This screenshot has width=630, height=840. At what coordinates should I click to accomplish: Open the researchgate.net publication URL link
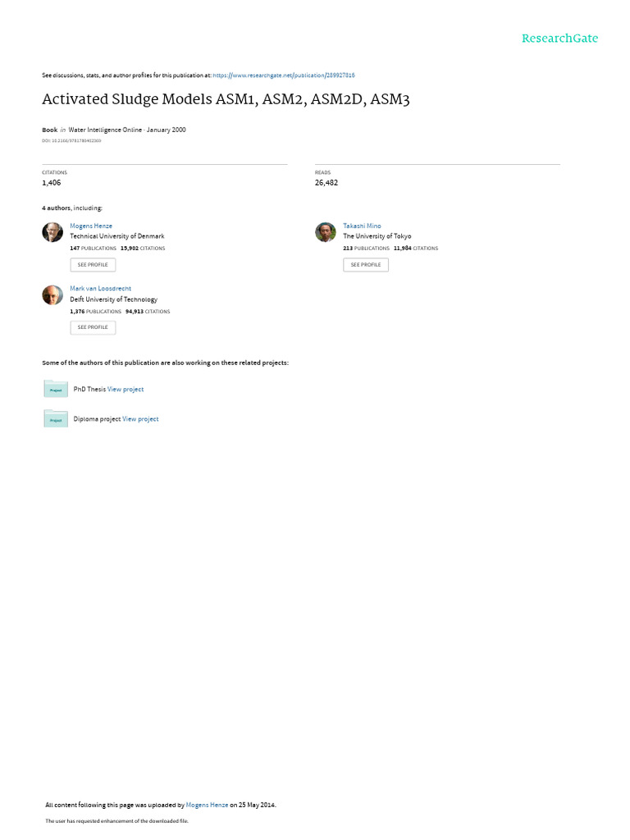coord(283,75)
